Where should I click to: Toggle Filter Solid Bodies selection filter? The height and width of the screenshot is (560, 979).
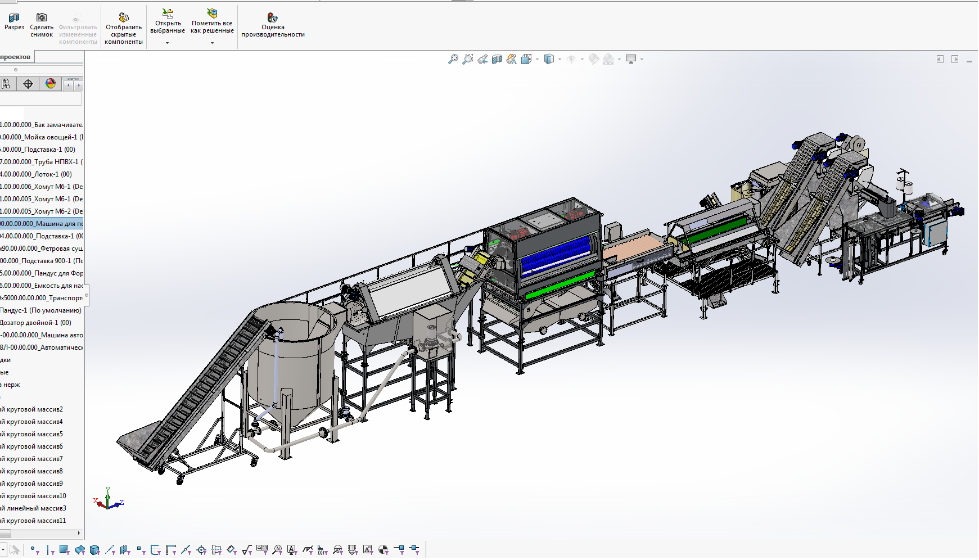click(95, 550)
